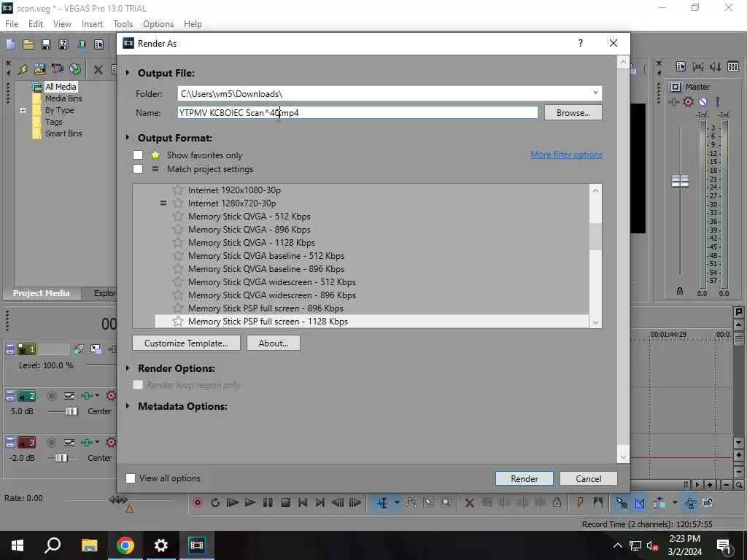Viewport: 747px width, 560px height.
Task: Favorite the Internet 1280x720-30p template star
Action: pos(178,203)
